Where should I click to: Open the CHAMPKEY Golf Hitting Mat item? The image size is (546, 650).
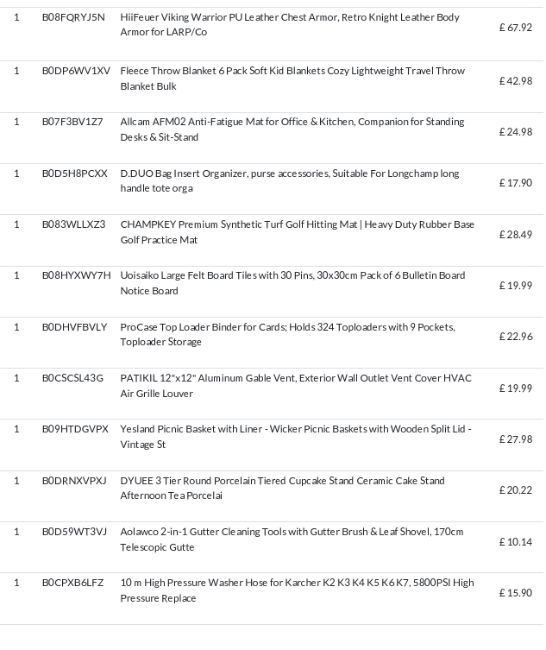(x=297, y=232)
